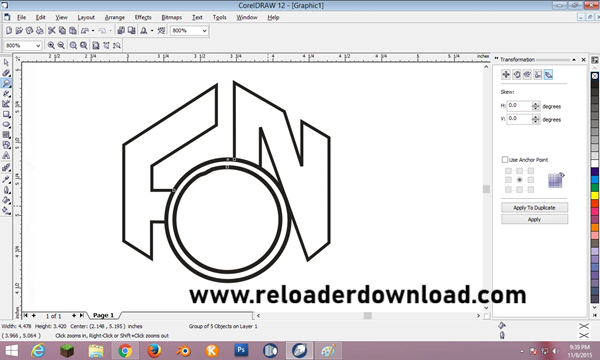This screenshot has width=600, height=360.
Task: Click the Apply To Duplicate button
Action: (534, 207)
